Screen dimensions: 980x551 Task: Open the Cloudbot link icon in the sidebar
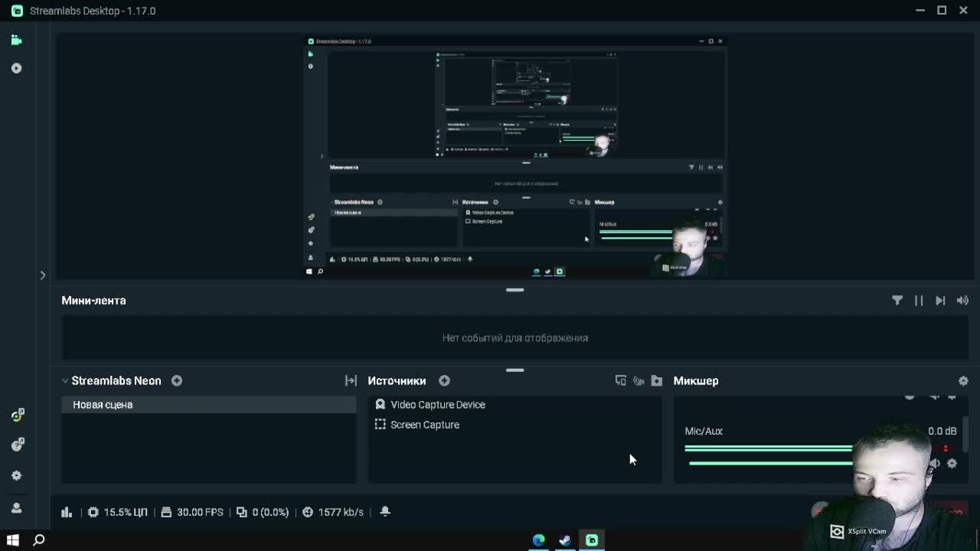16,415
